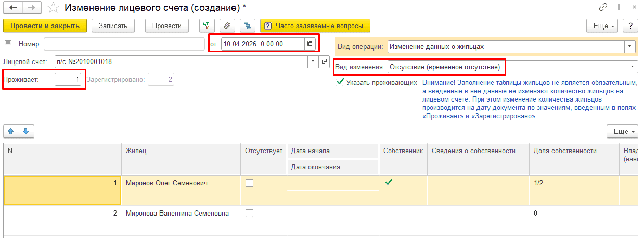Mark Миронов Олег Семенович as Отсутствует

pyautogui.click(x=249, y=183)
